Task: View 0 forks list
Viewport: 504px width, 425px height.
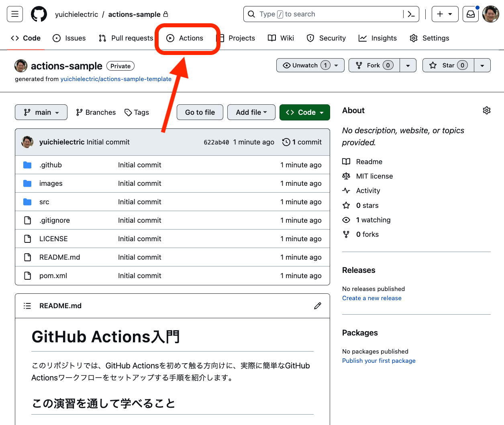Action: point(360,234)
